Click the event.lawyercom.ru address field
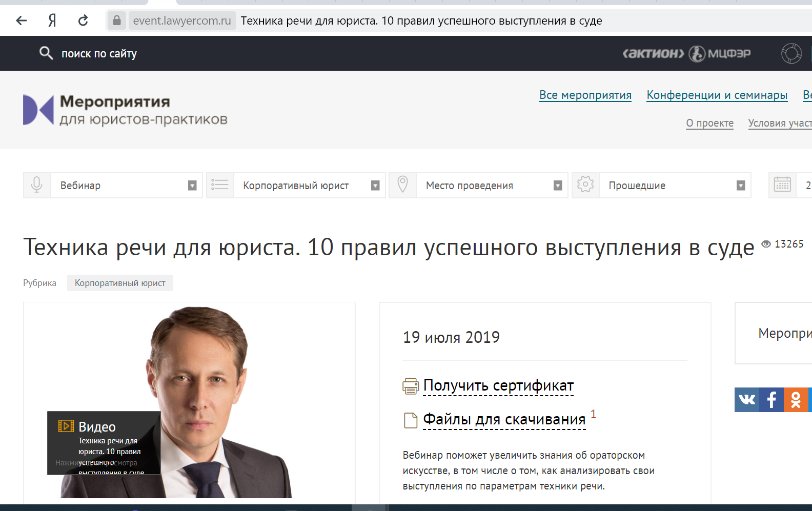Viewport: 812px width, 511px height. [x=182, y=21]
